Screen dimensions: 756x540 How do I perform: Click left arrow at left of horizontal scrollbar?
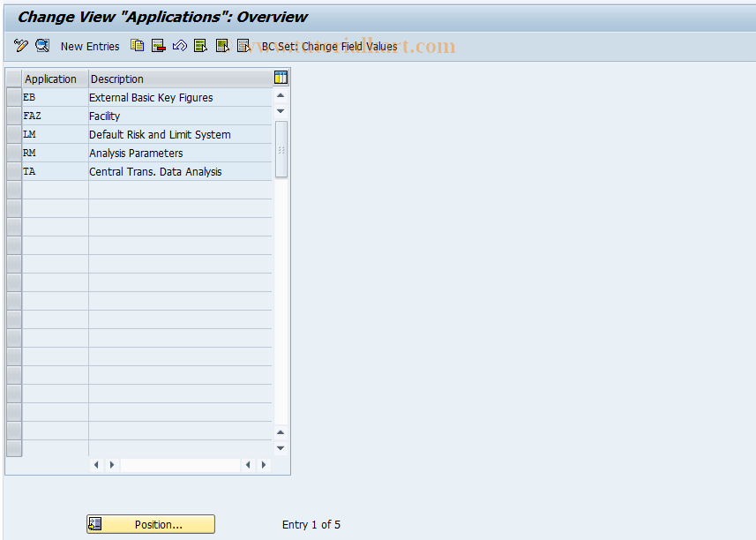click(96, 465)
